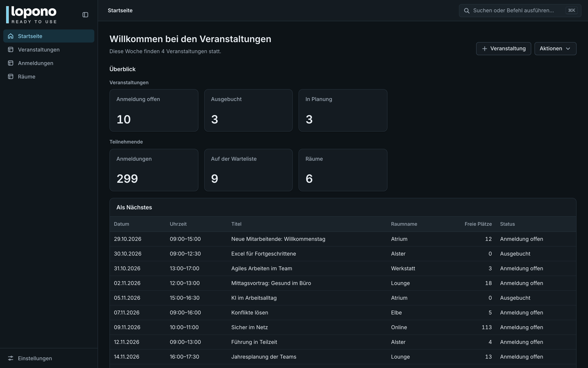Click the Raumname column header
Image resolution: width=588 pixels, height=368 pixels.
(404, 224)
